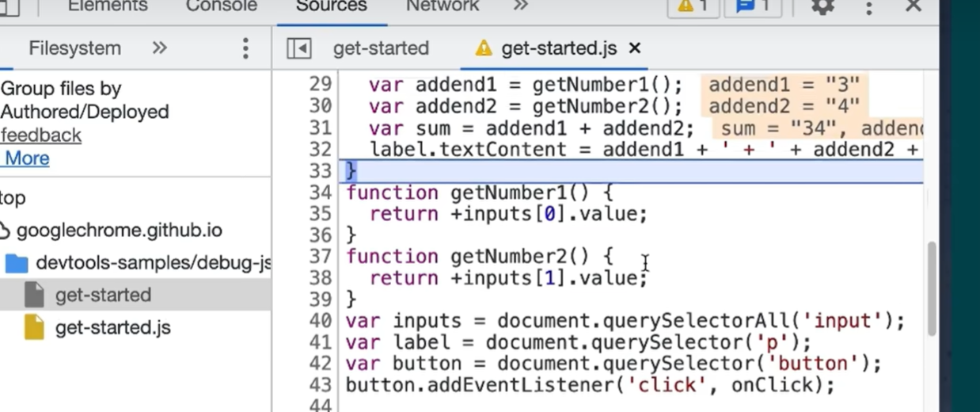Image resolution: width=980 pixels, height=412 pixels.
Task: Click the querySelectorAll('input') code line
Action: [x=625, y=321]
